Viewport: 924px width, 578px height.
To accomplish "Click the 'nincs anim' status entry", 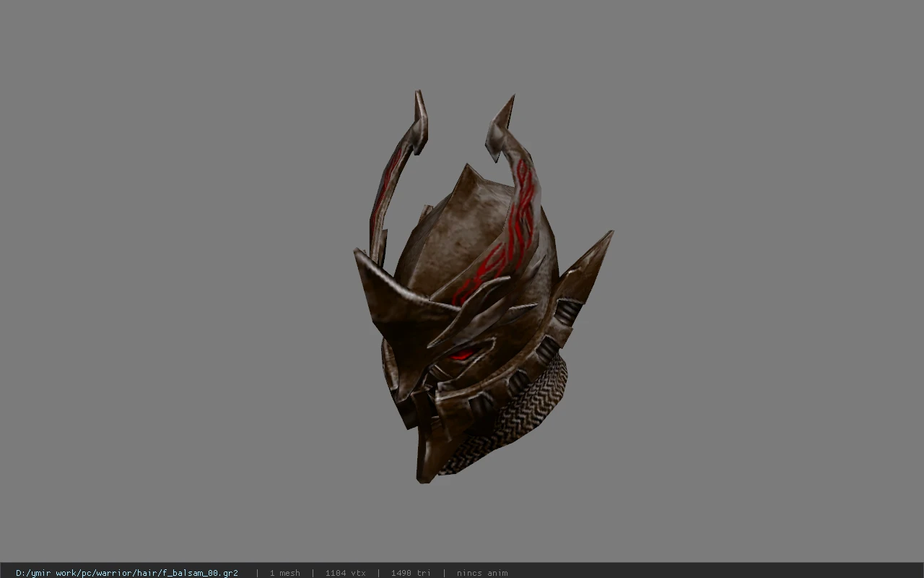I will coord(482,573).
